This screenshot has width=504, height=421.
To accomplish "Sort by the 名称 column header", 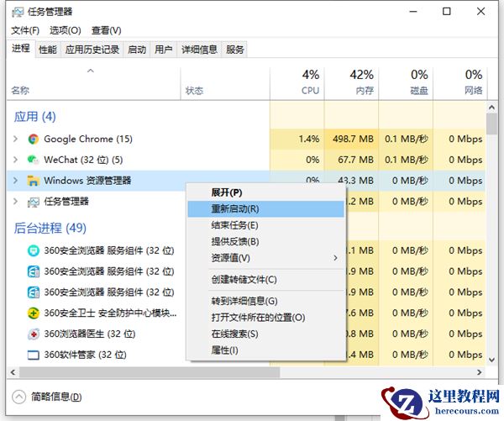I will click(93, 84).
